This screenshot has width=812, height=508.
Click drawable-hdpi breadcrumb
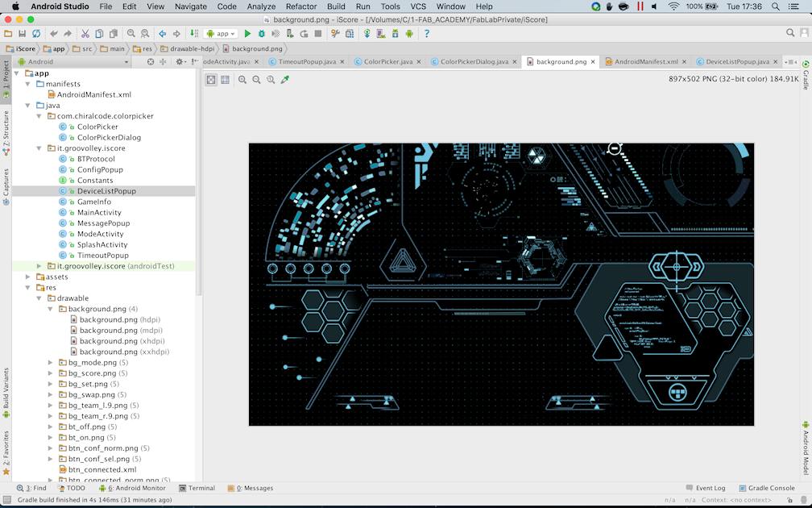pyautogui.click(x=187, y=48)
